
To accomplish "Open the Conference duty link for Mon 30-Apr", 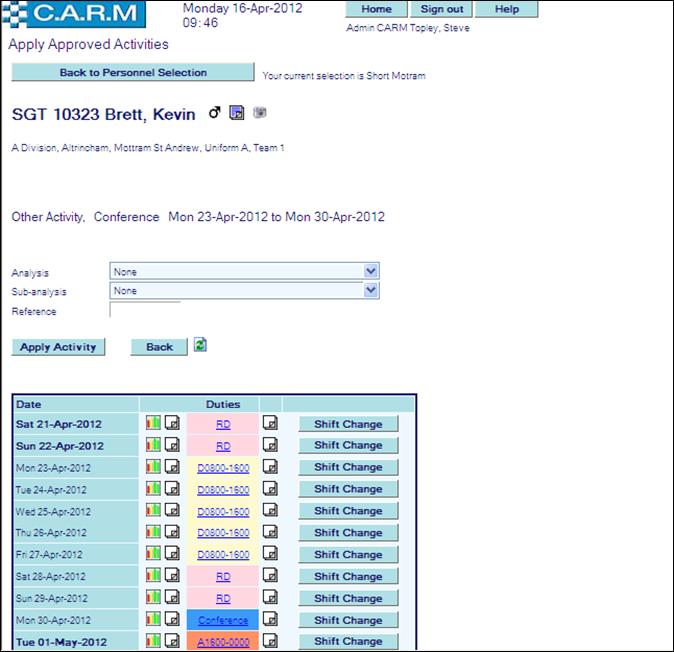I will 223,620.
